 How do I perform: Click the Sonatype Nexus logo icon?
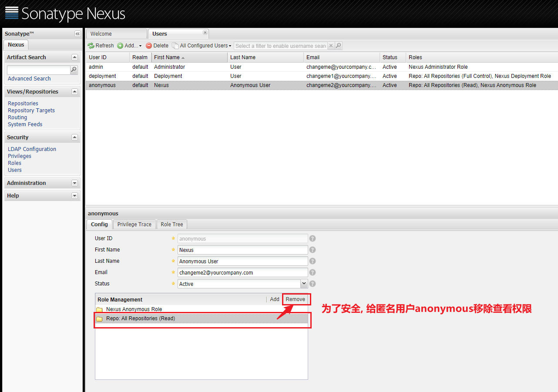tap(12, 13)
